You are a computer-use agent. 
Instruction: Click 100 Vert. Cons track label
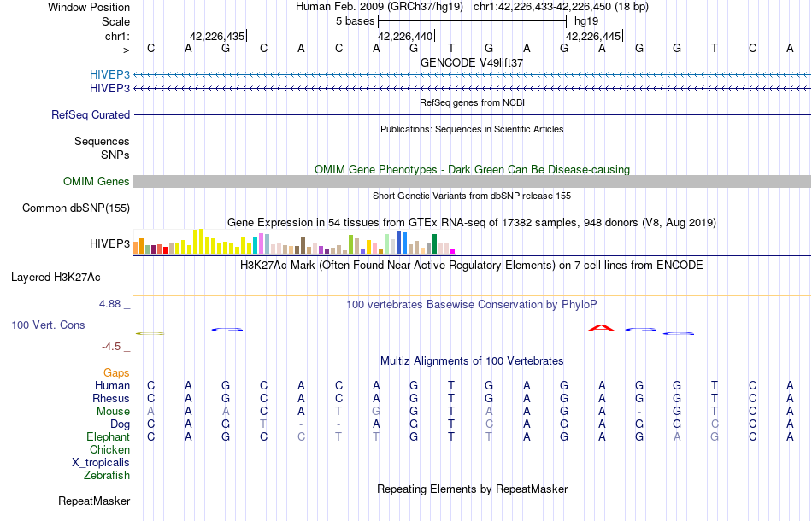pyautogui.click(x=48, y=325)
